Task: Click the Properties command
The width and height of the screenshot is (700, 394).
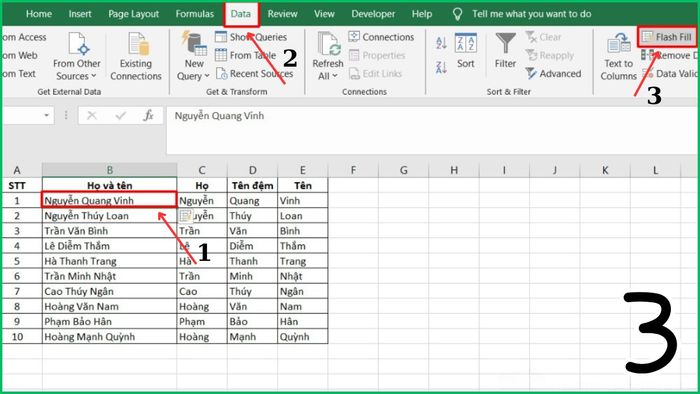Action: 377,55
